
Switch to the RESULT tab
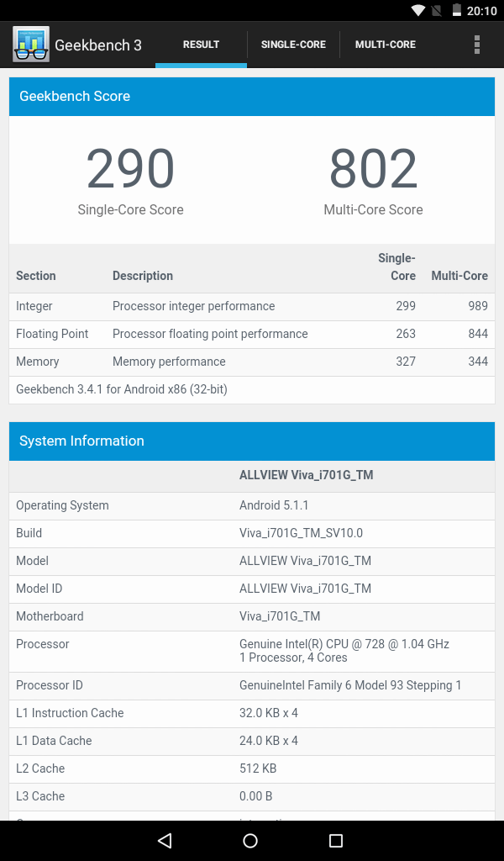coord(202,45)
